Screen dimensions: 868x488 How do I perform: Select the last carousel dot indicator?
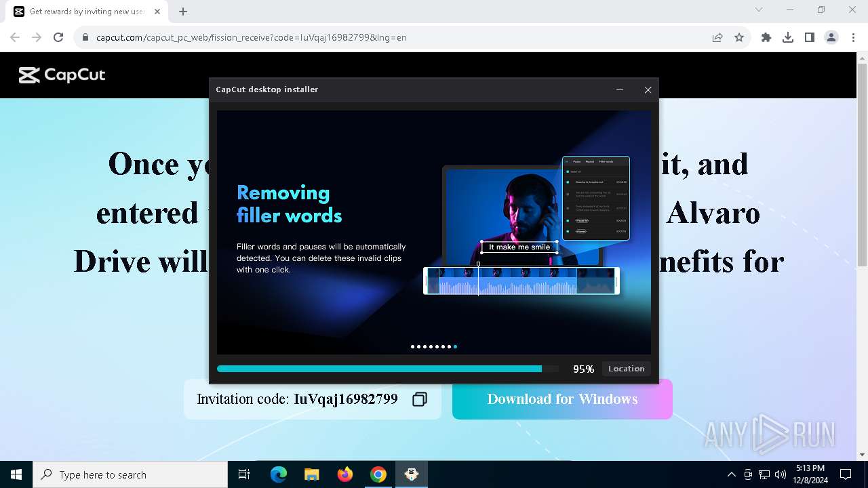point(455,346)
